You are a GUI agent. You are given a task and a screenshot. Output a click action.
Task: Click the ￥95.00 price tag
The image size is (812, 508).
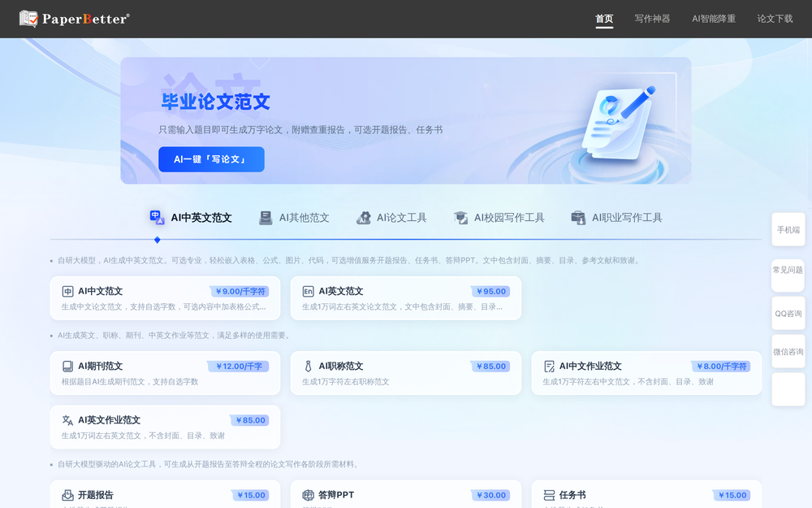coord(490,291)
